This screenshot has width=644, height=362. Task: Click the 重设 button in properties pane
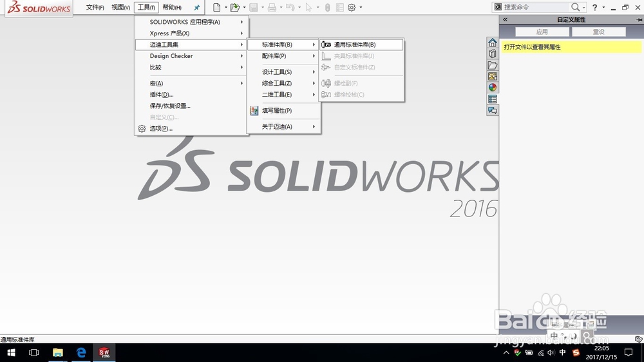[x=599, y=32]
